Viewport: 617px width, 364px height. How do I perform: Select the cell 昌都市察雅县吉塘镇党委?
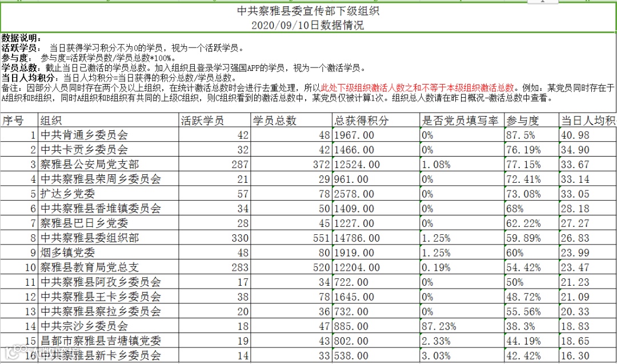pos(109,341)
